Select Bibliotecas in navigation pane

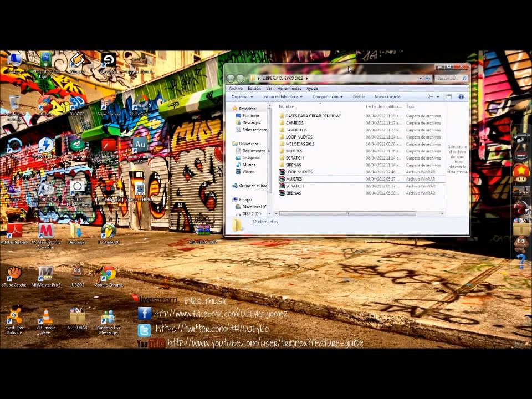pos(248,144)
